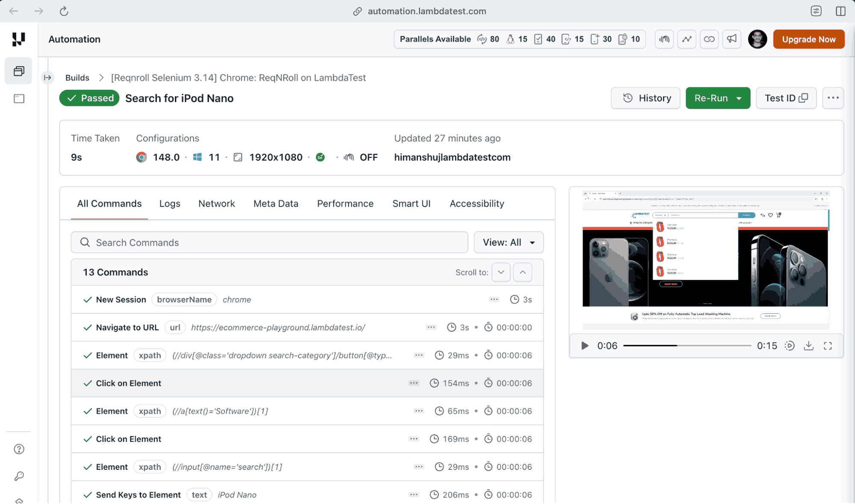Open the analytics trend icon near Upgrade Now
The image size is (855, 504).
tap(686, 39)
